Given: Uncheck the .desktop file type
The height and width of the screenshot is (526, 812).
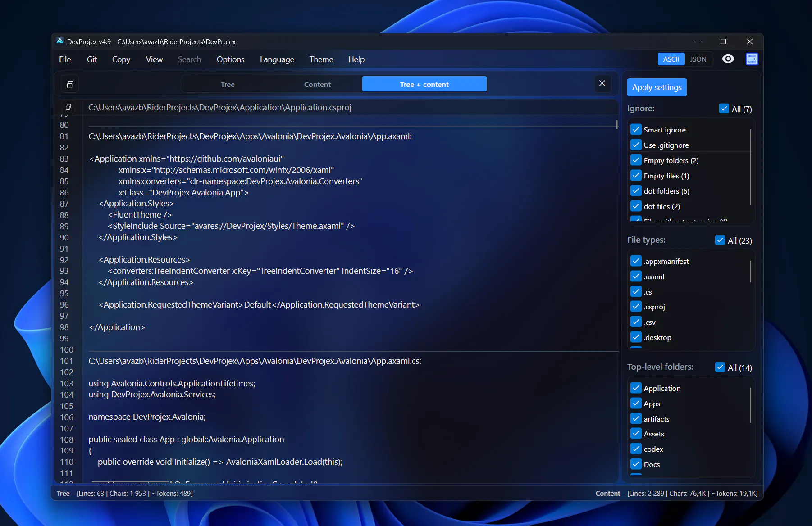Looking at the screenshot, I should tap(636, 337).
